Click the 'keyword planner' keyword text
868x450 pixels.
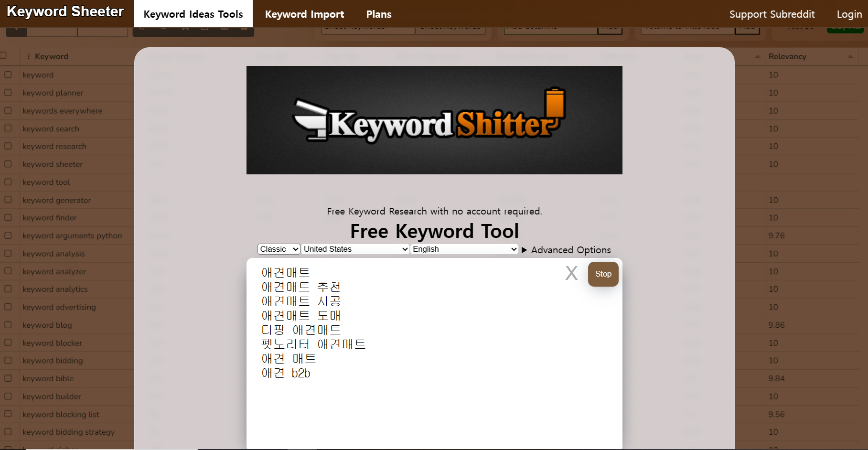click(53, 93)
